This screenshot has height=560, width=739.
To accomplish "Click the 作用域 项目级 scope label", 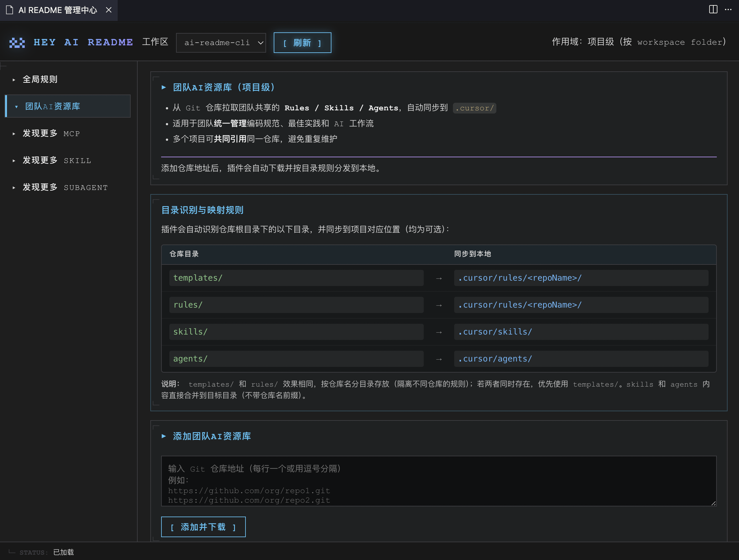I will pyautogui.click(x=639, y=42).
